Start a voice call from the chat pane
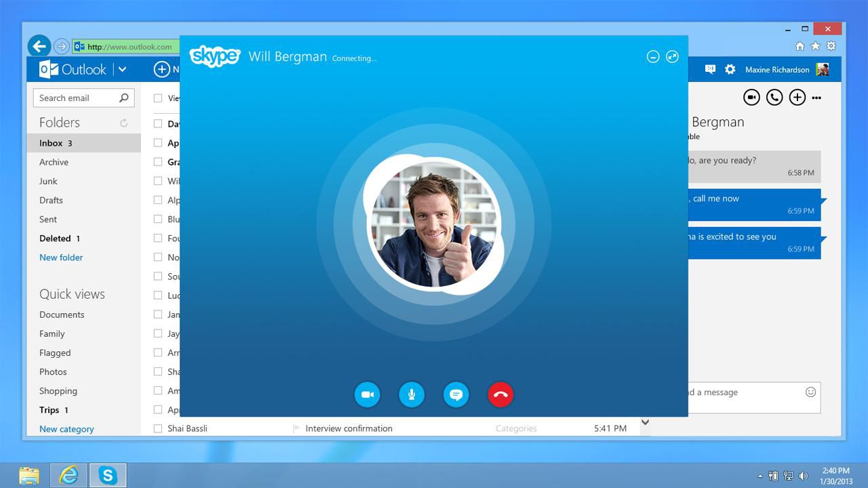The image size is (868, 488). point(774,98)
